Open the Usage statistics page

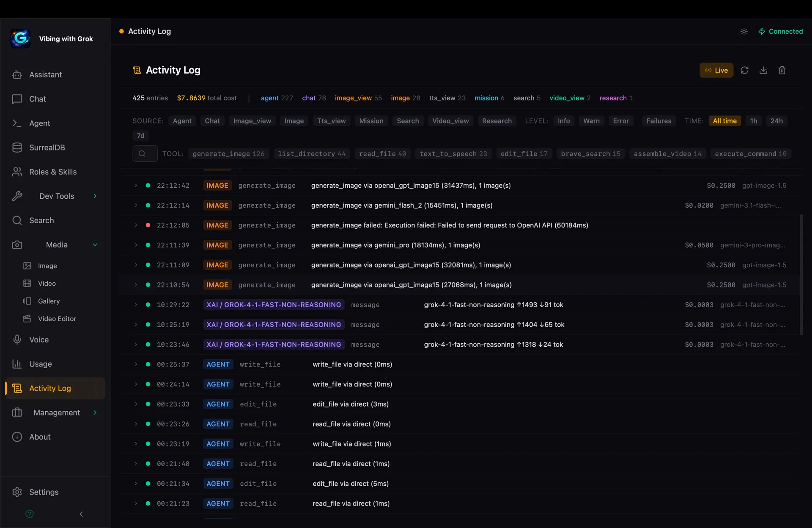point(41,364)
